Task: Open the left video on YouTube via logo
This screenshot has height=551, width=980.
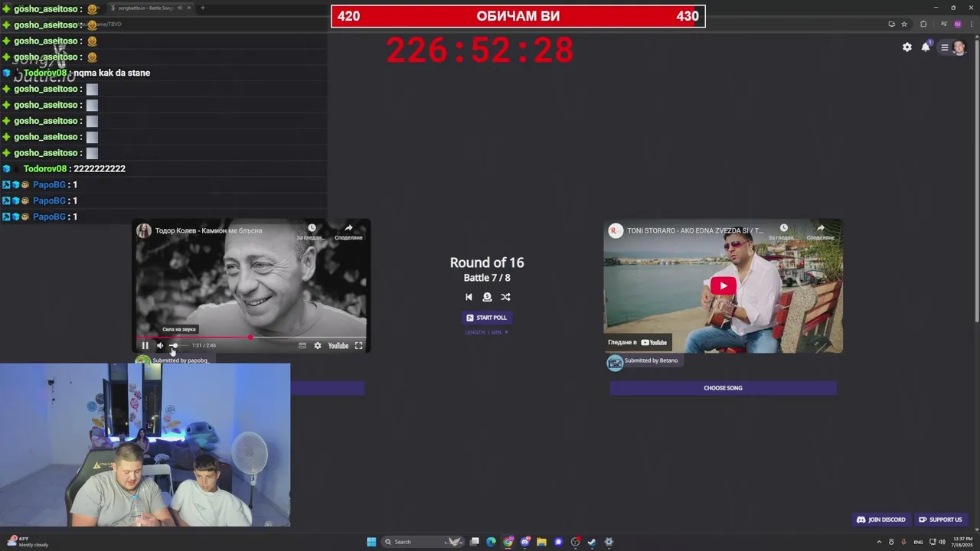Action: coord(338,346)
